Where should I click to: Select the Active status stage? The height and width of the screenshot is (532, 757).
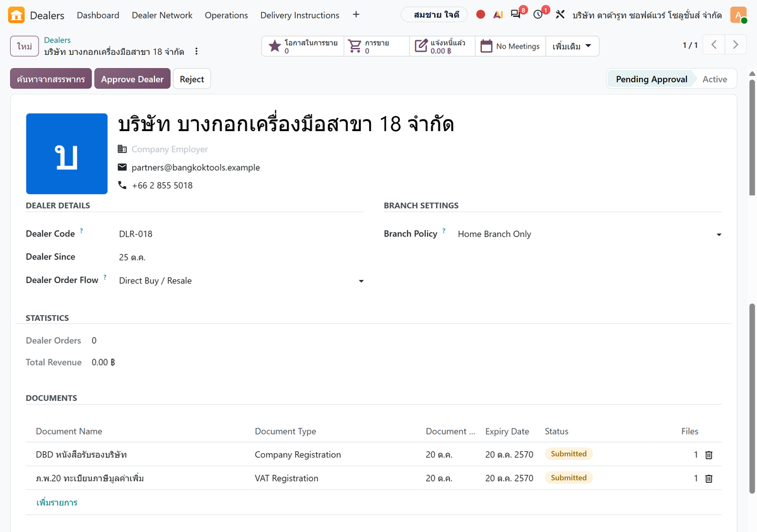pos(715,79)
